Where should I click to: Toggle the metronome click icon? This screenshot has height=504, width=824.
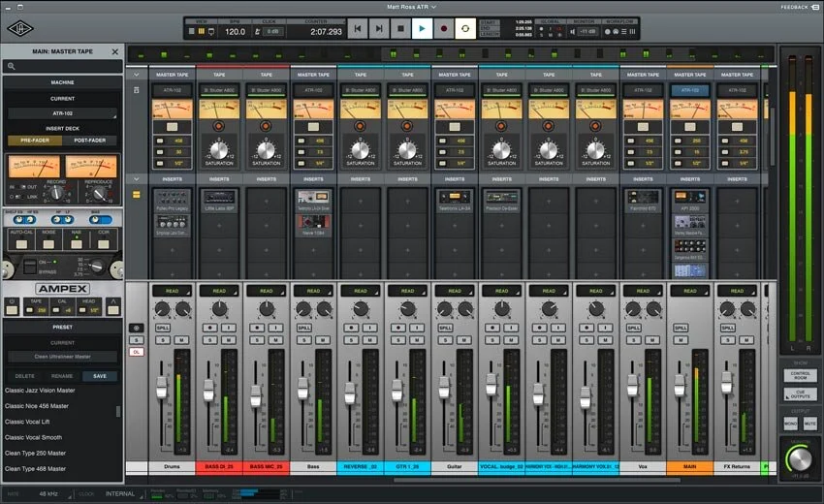click(257, 32)
